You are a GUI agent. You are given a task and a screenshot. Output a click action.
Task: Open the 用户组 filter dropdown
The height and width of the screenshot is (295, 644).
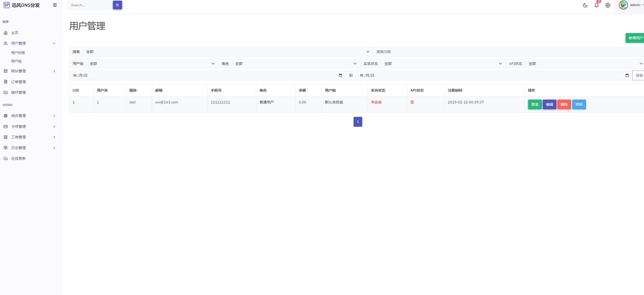(x=152, y=64)
